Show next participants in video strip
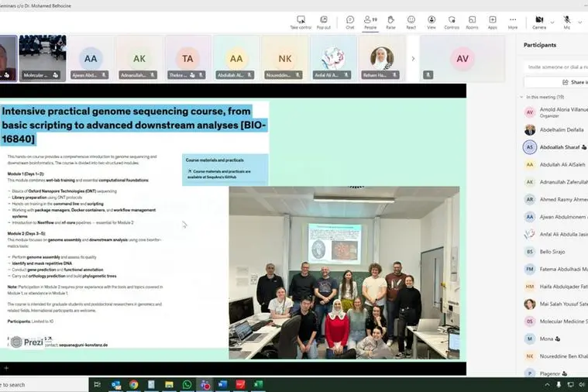The height and width of the screenshot is (392, 588). [412, 58]
